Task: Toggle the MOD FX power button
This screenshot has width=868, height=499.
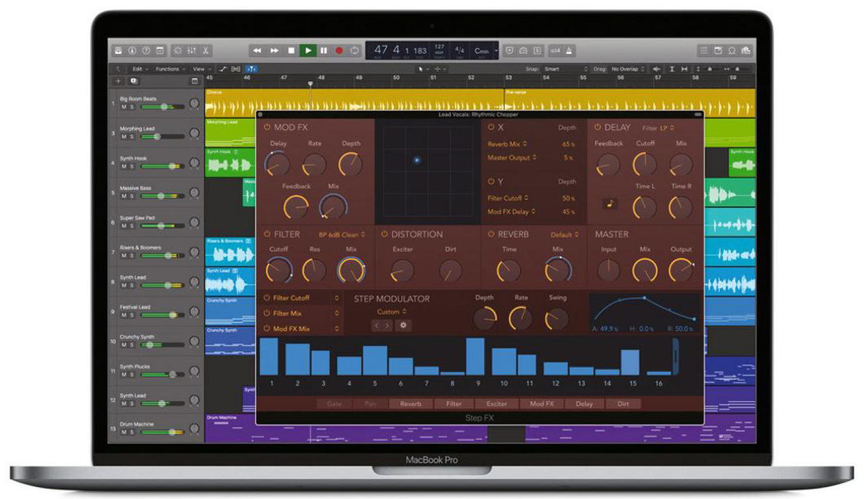Action: coord(267,127)
